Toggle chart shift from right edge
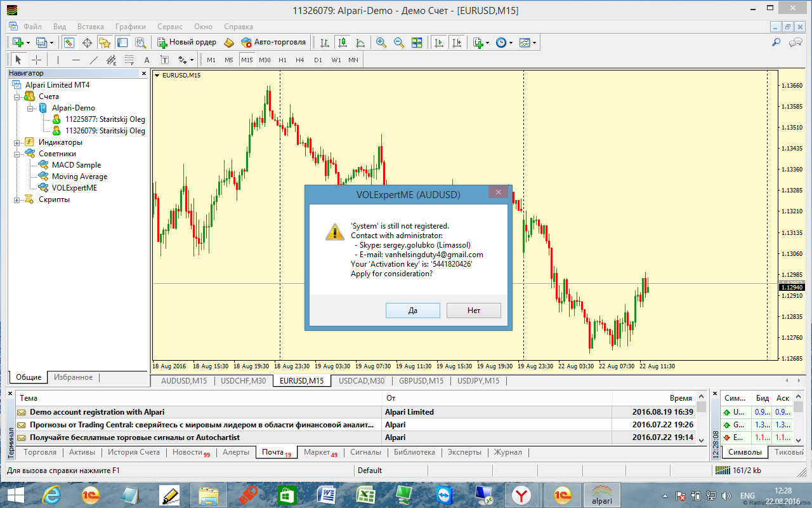812x508 pixels. pos(456,43)
